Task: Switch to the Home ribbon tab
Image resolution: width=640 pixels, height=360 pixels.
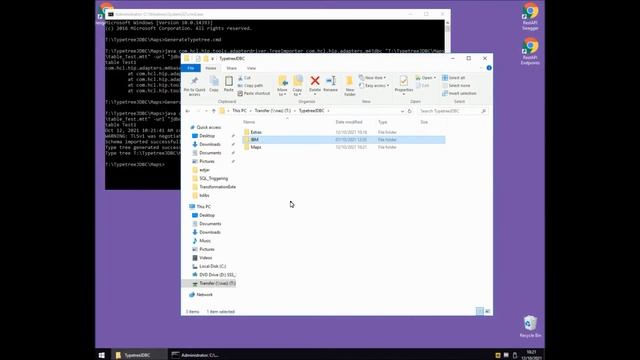Action: tap(211, 68)
